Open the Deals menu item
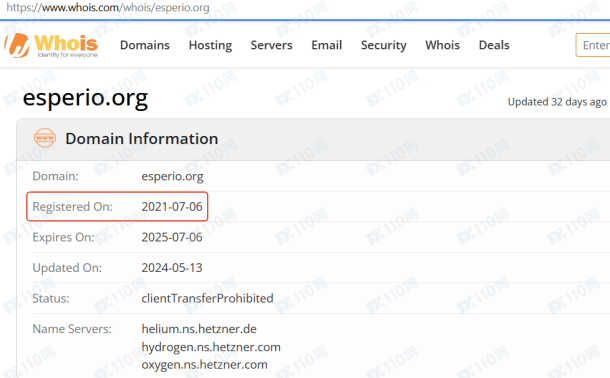Image resolution: width=610 pixels, height=378 pixels. (x=494, y=45)
